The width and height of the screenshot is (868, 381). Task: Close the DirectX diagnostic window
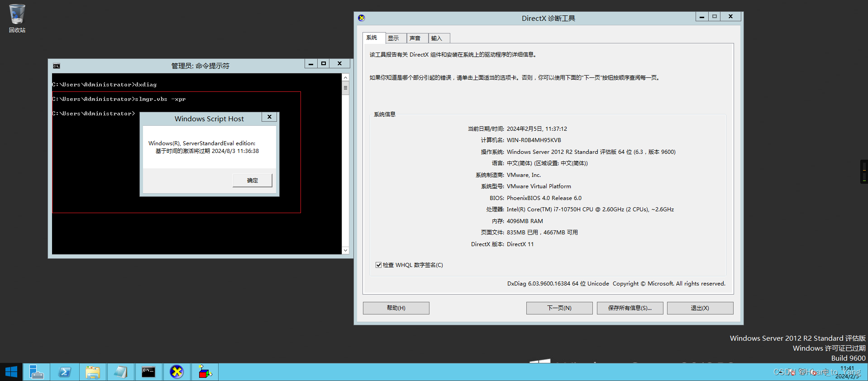tap(730, 17)
